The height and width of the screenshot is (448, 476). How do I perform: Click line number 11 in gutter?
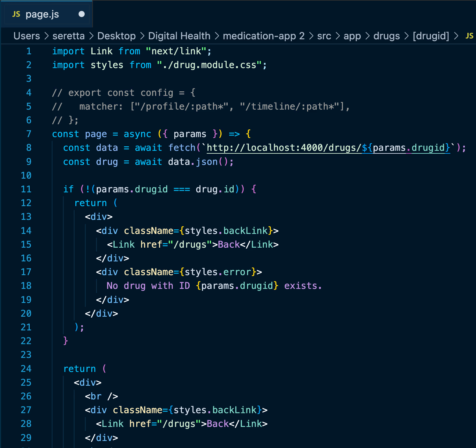26,189
